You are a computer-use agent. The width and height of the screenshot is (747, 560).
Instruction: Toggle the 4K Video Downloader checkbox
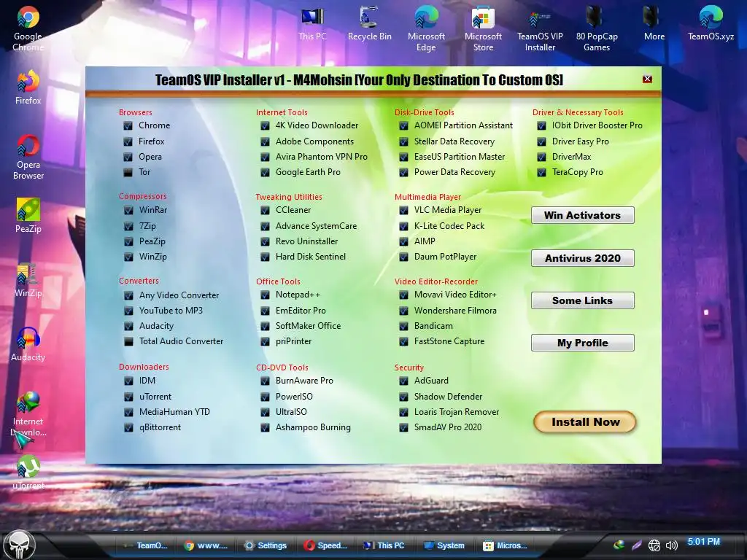pyautogui.click(x=265, y=125)
